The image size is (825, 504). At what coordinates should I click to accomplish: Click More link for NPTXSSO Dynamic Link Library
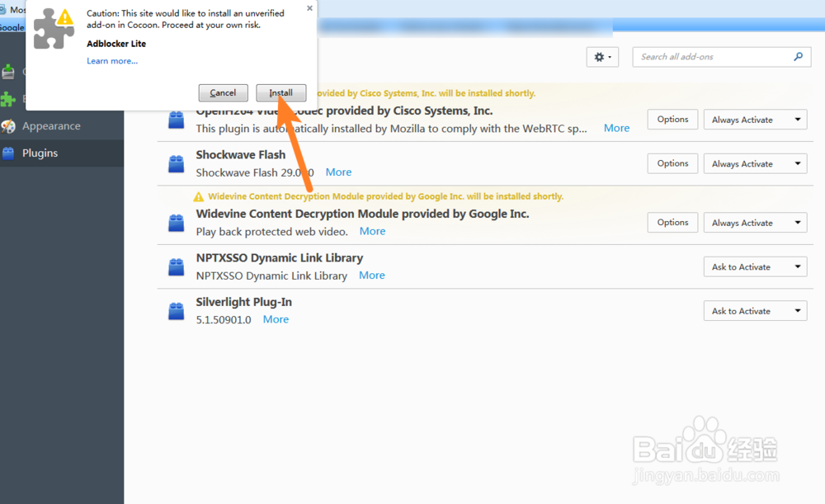372,276
